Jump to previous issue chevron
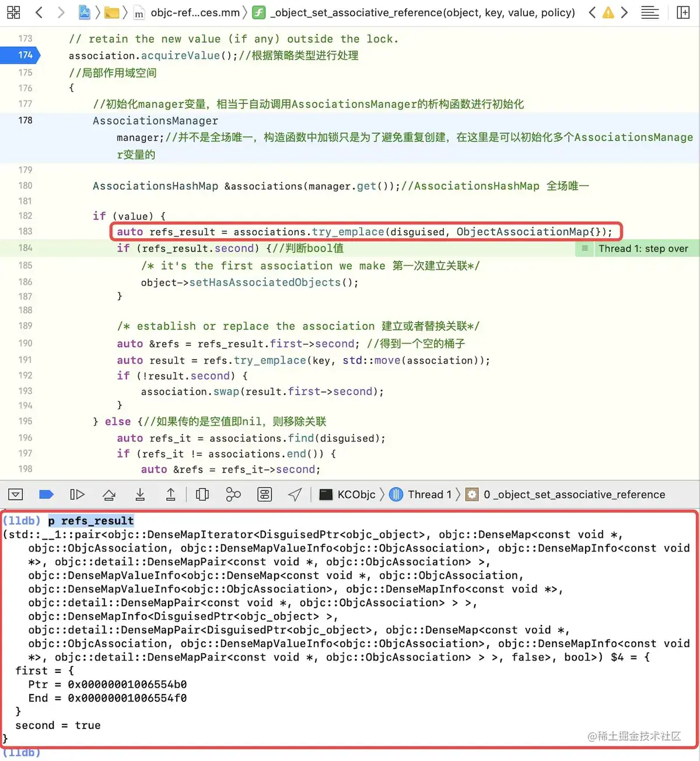Screen dimensions: 700x761 coord(592,12)
